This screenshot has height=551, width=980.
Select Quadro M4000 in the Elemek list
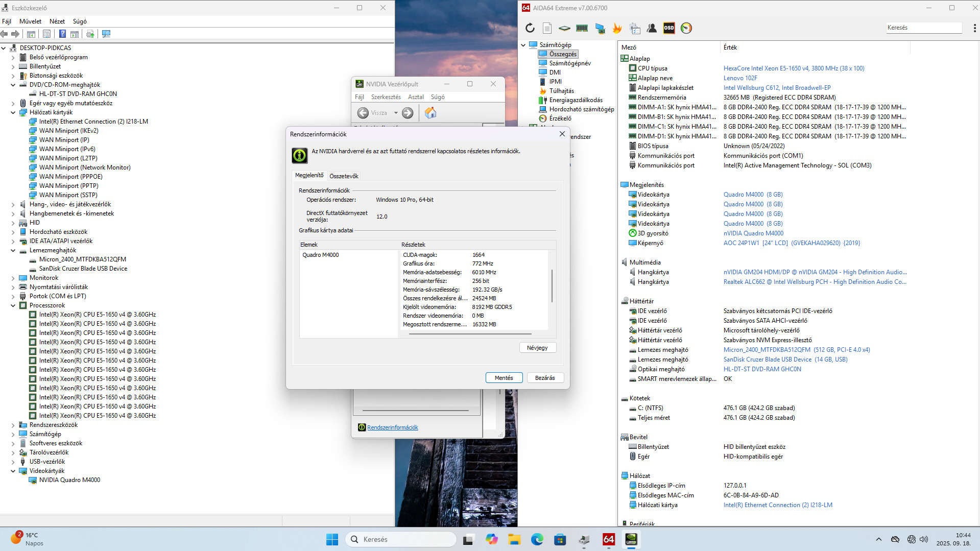320,255
